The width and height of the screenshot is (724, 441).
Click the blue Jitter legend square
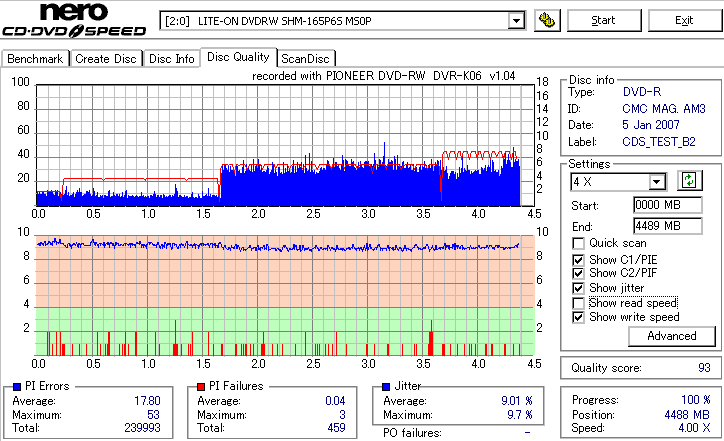(x=386, y=387)
